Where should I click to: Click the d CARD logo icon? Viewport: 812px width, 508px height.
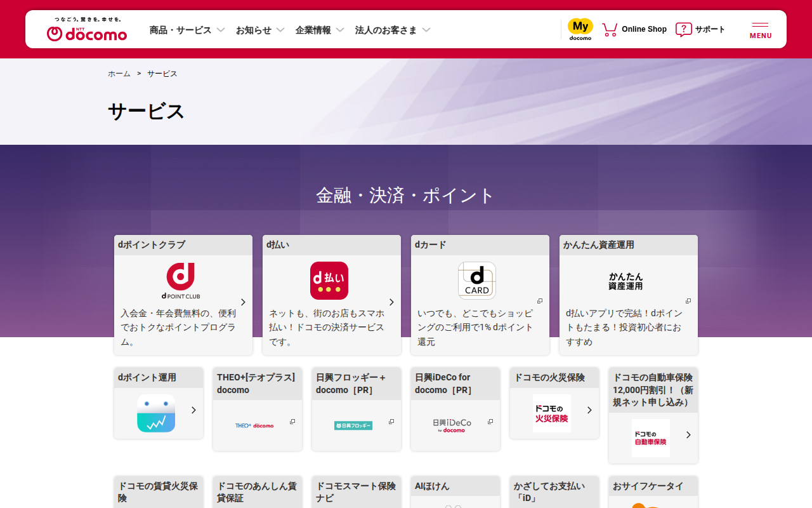(x=477, y=281)
